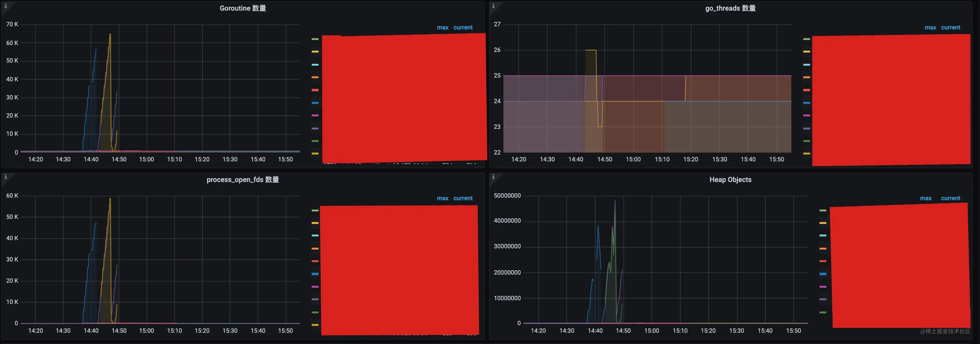Open the Goroutine 数量 panel title menu

click(x=243, y=8)
